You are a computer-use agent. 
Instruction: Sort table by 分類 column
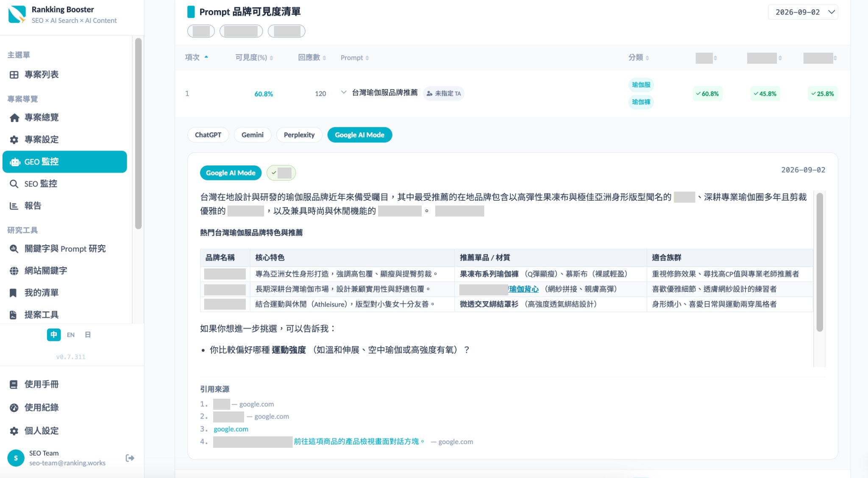tap(639, 58)
